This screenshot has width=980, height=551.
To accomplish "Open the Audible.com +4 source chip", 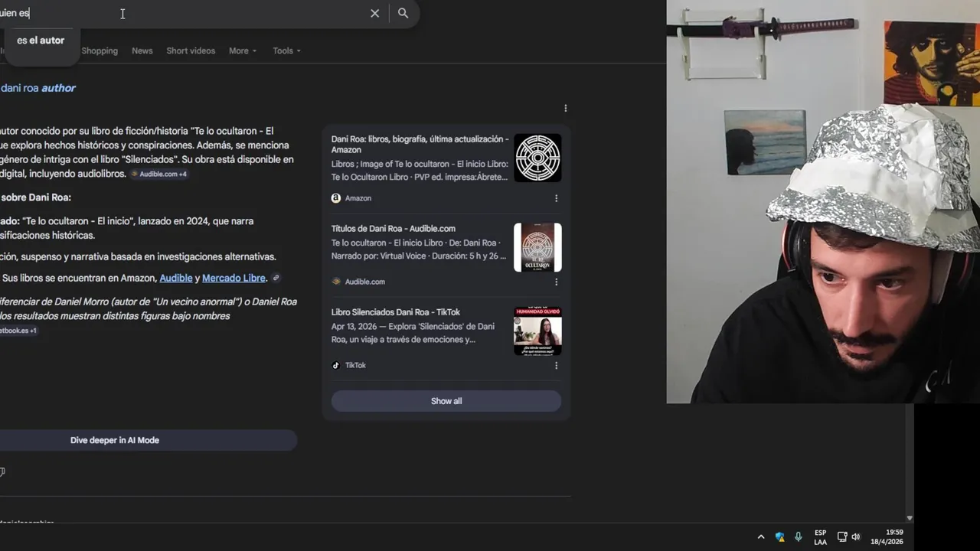I will [158, 174].
